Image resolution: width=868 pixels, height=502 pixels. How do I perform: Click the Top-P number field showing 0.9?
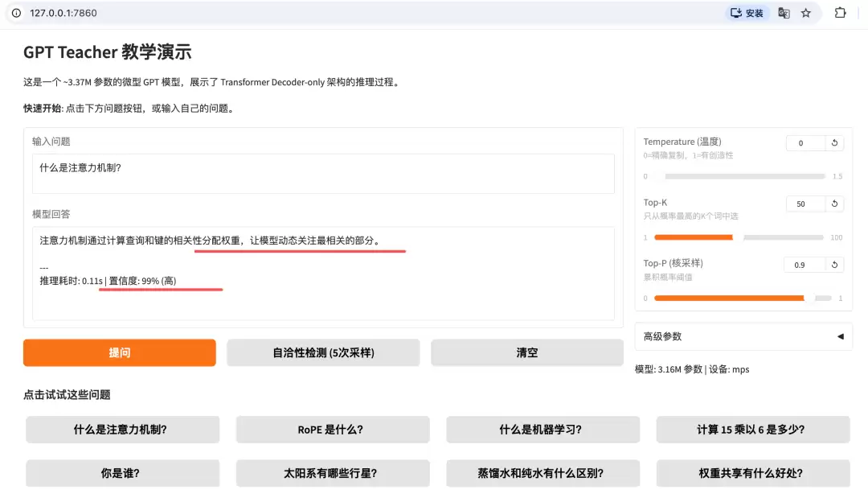(805, 265)
